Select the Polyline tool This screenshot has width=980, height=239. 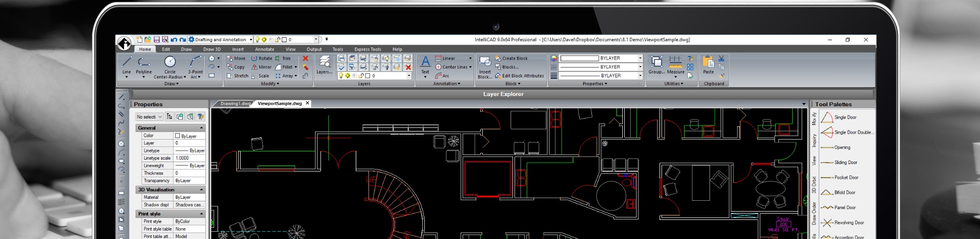pyautogui.click(x=144, y=67)
